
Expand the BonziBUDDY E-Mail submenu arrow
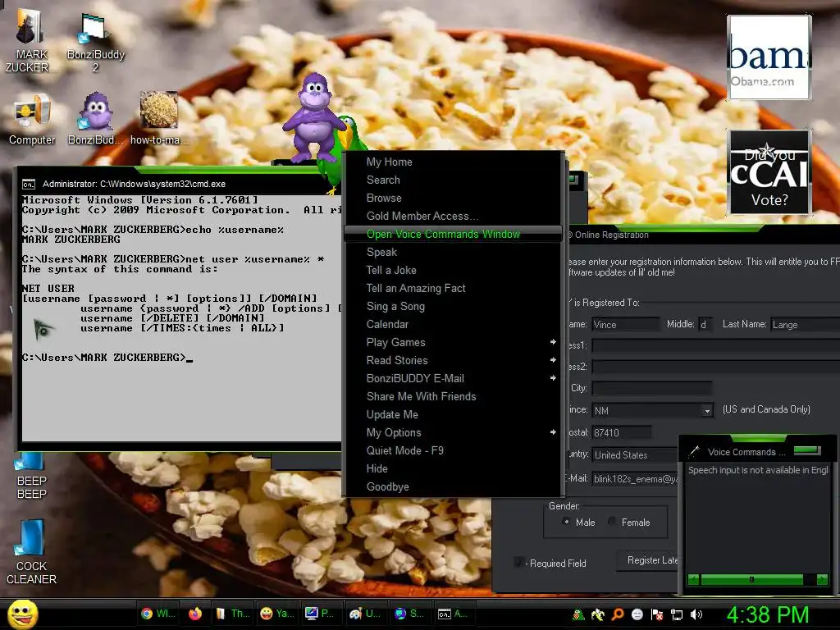(553, 378)
